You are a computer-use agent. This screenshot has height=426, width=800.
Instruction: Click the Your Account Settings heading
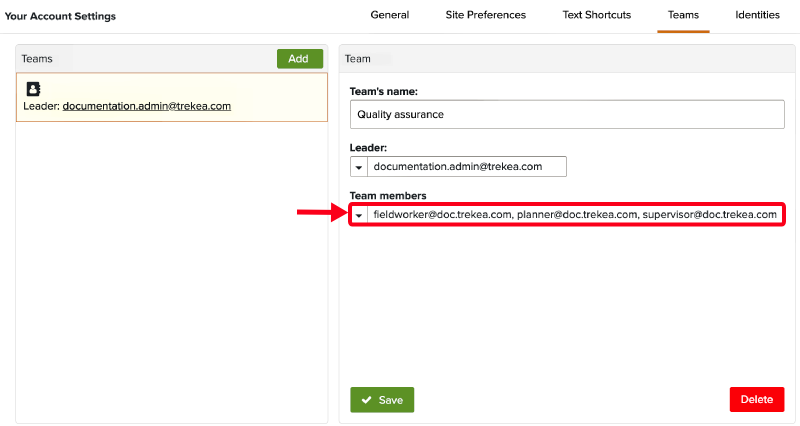click(x=60, y=17)
